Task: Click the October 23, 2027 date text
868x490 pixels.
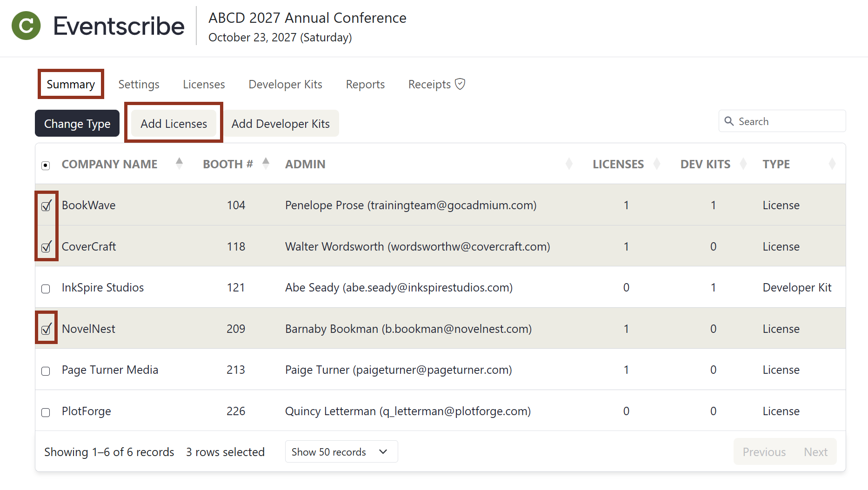Action: [280, 37]
